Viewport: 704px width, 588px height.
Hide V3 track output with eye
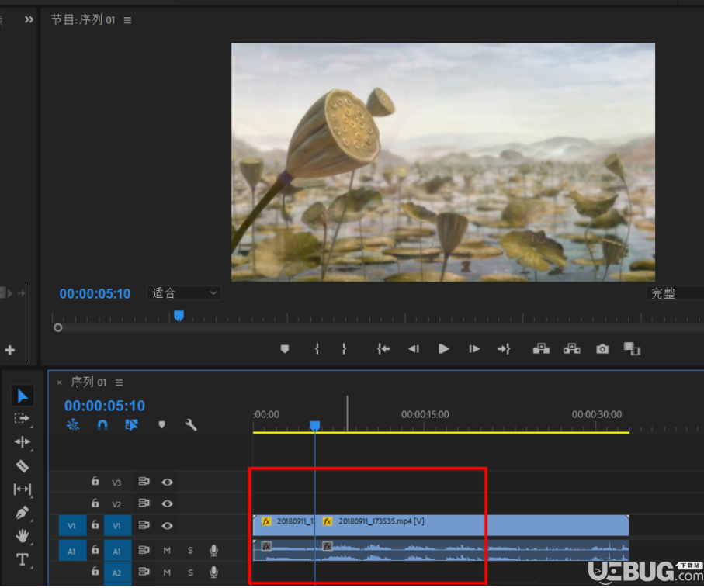coord(167,482)
